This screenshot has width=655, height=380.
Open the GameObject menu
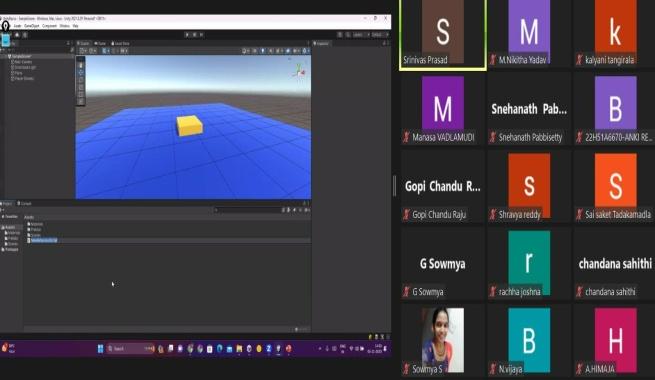coord(31,26)
